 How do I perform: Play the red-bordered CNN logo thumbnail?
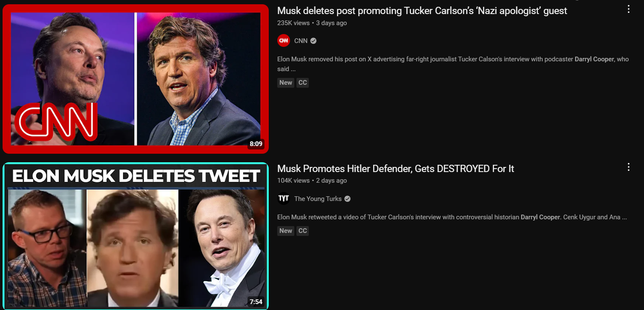pyautogui.click(x=135, y=79)
